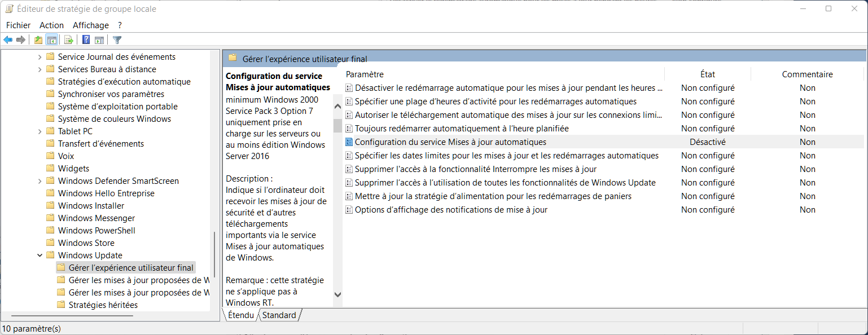Go up one level with folder-arrow icon
Viewport: 868px width, 335px height.
(38, 39)
